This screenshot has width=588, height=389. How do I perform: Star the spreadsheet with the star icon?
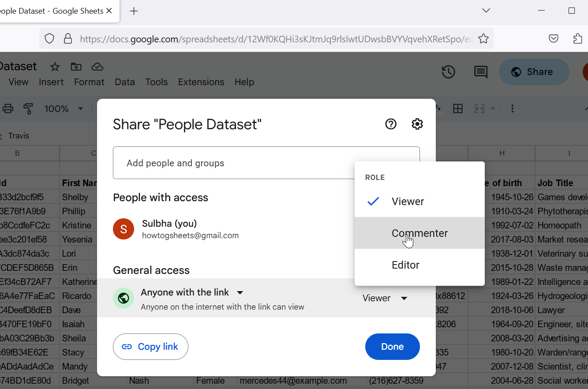(x=55, y=67)
